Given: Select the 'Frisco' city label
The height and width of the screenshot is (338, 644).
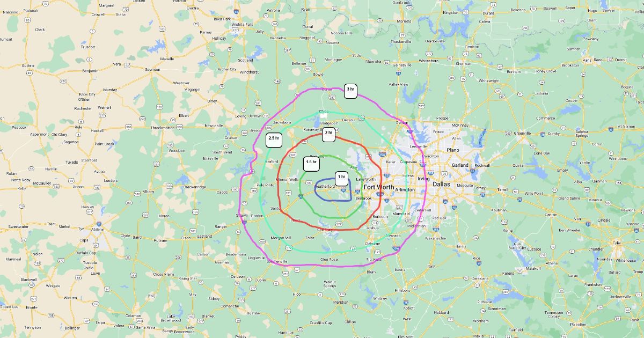Looking at the screenshot, I should pyautogui.click(x=438, y=131).
